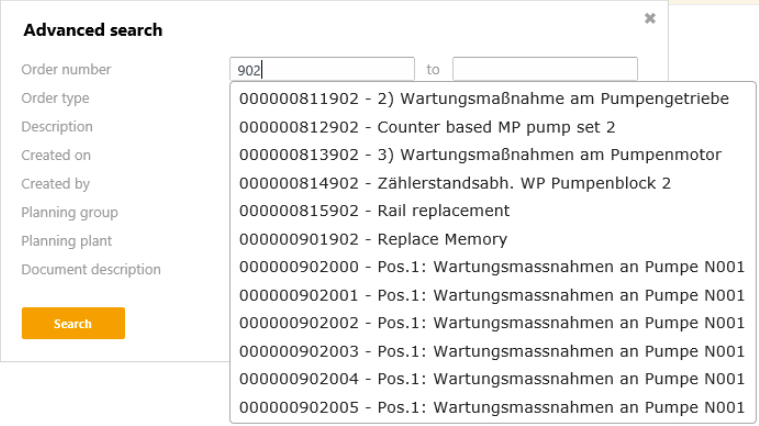Select Zählerstandsabh. WP Pumpenblock 2 entry

pos(455,183)
